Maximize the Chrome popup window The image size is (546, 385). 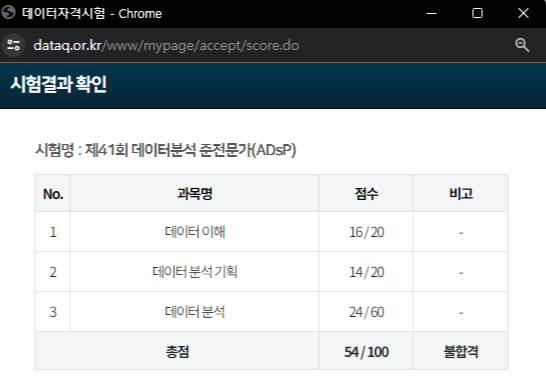(477, 13)
